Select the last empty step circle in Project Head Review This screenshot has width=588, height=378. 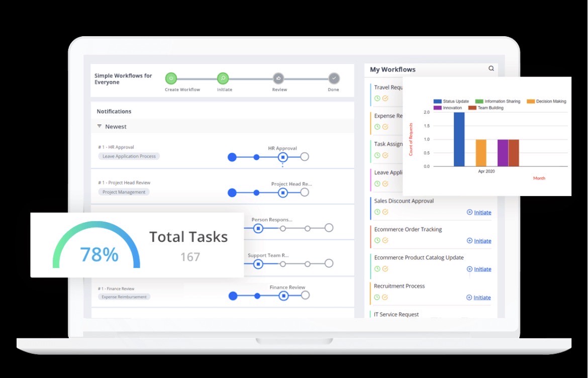point(305,193)
